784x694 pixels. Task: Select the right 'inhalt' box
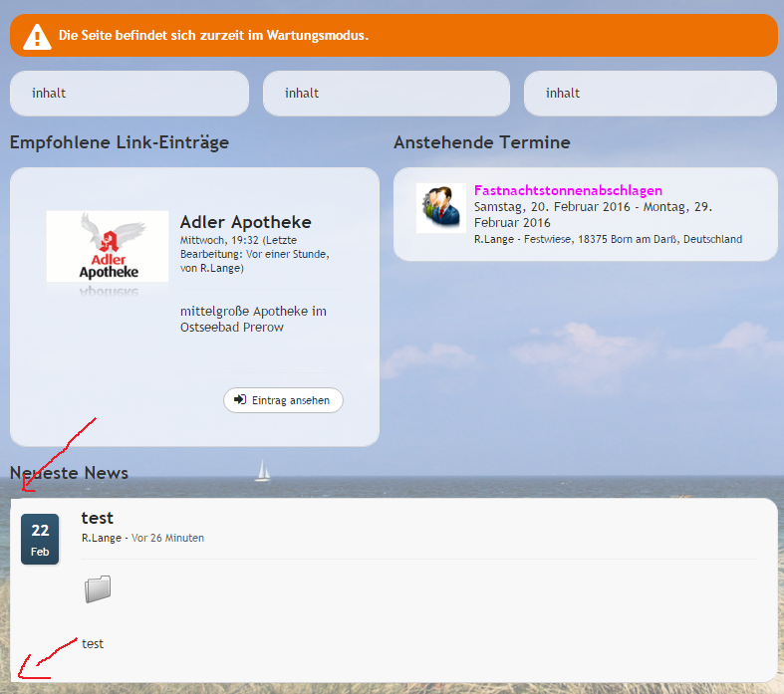650,94
